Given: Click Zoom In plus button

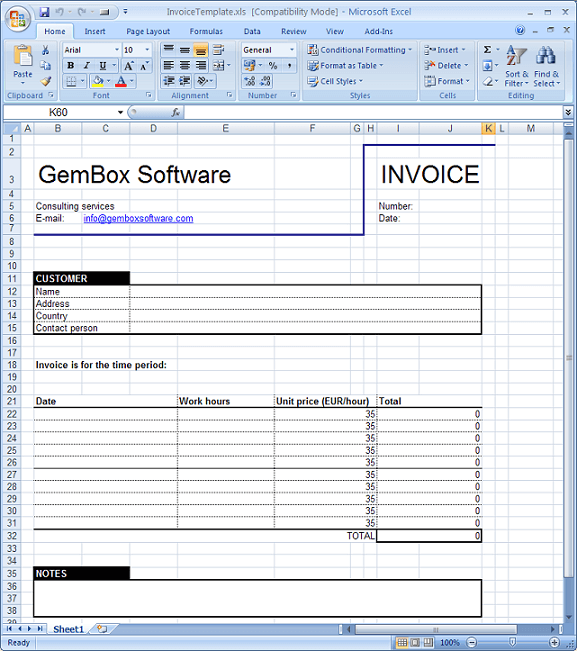Looking at the screenshot, I should click(554, 643).
